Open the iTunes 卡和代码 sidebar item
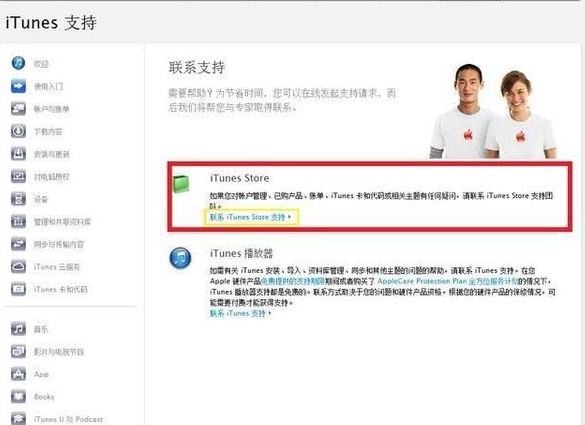The width and height of the screenshot is (585, 425). pyautogui.click(x=60, y=289)
